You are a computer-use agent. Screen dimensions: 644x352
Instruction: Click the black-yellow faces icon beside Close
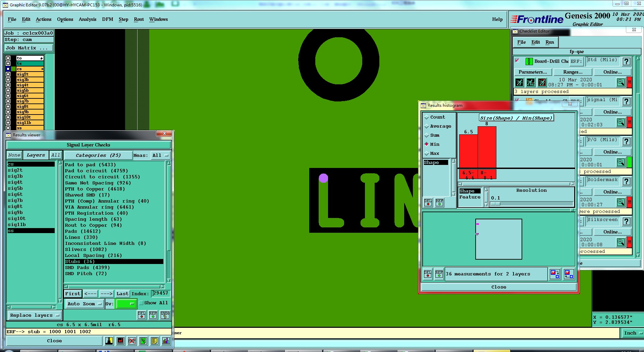click(x=109, y=341)
